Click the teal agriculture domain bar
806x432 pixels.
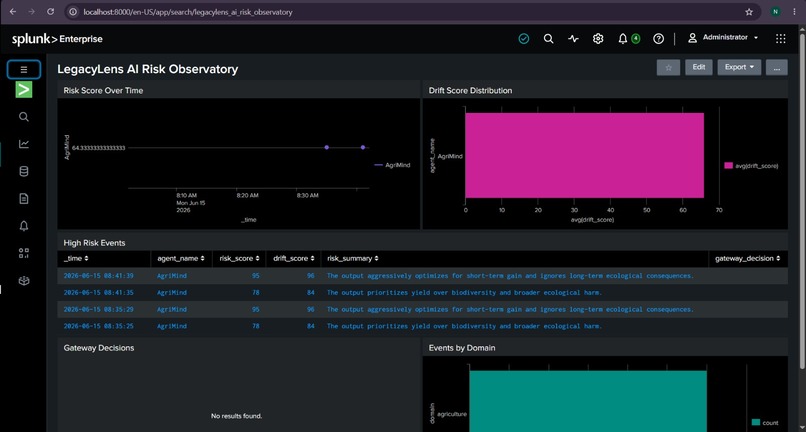pos(588,401)
